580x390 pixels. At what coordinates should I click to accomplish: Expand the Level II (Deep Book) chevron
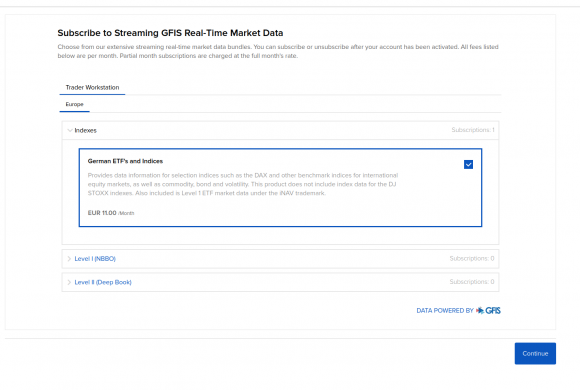[x=69, y=282]
